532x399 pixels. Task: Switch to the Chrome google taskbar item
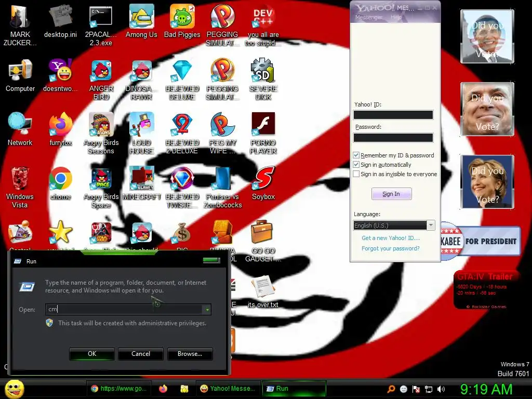[119, 389]
